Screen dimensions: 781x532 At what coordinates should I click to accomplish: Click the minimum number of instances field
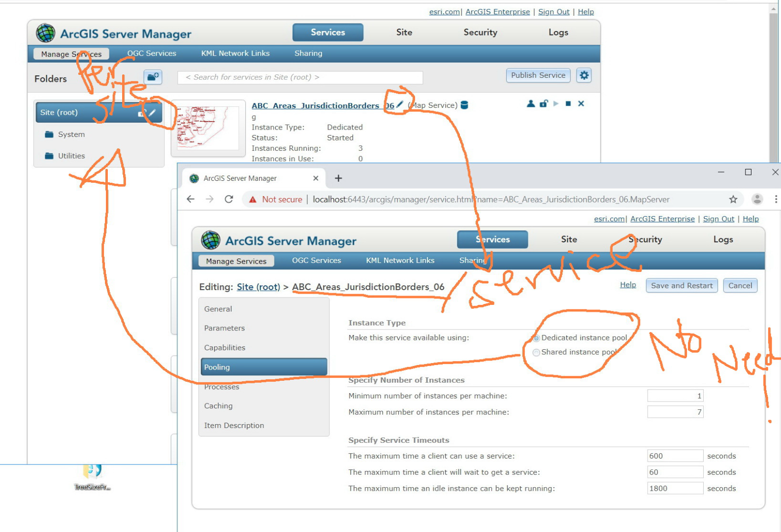676,396
